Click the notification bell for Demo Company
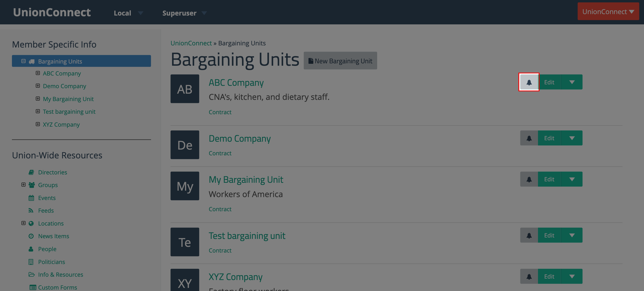 click(529, 138)
